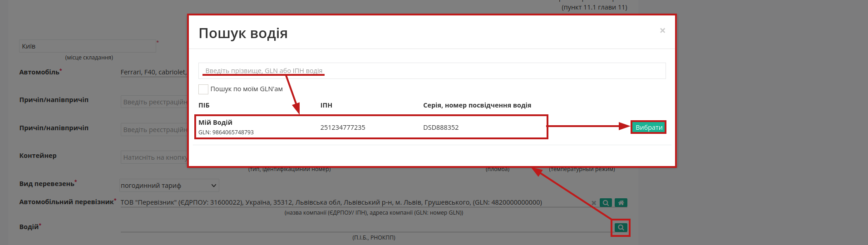The height and width of the screenshot is (245, 868).
Task: Clear the carrier field with the gray X
Action: coord(594,203)
